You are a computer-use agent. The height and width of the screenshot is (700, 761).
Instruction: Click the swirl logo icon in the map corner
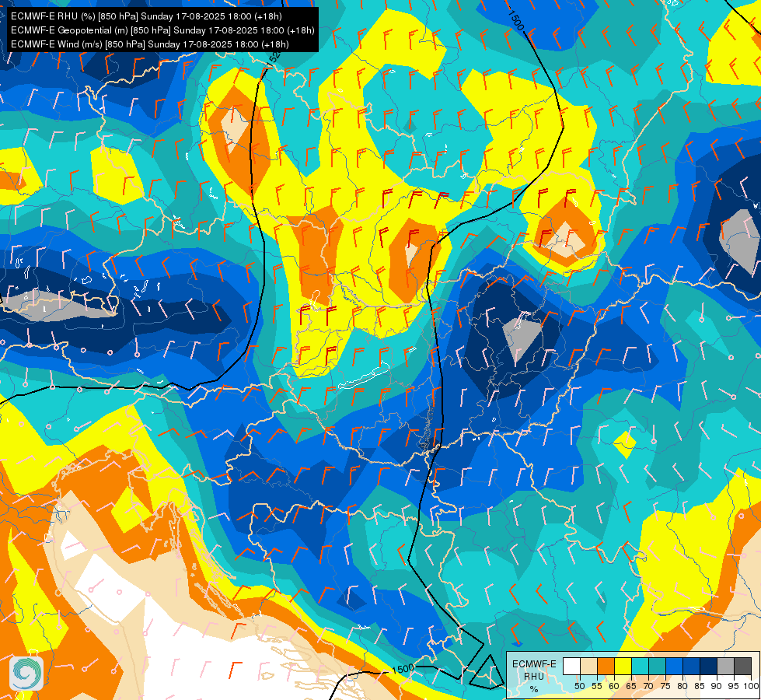coord(26,673)
